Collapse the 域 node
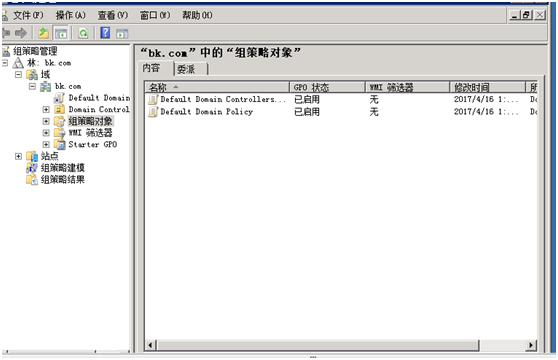 coord(19,74)
